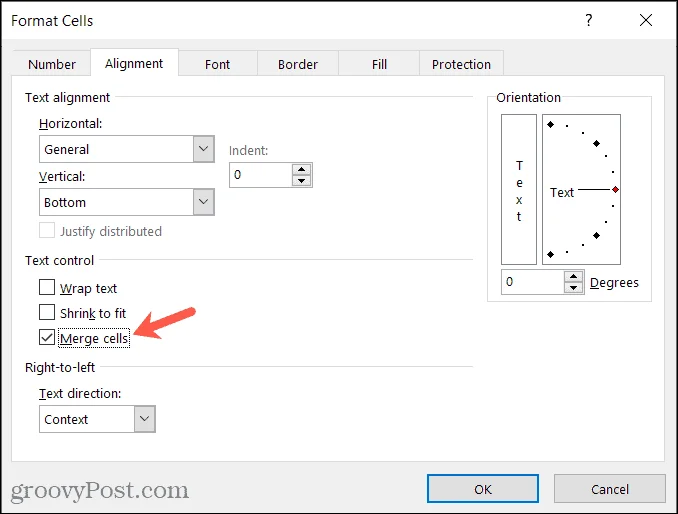Switch to the Protection tab
This screenshot has height=514, width=678.
click(x=461, y=64)
